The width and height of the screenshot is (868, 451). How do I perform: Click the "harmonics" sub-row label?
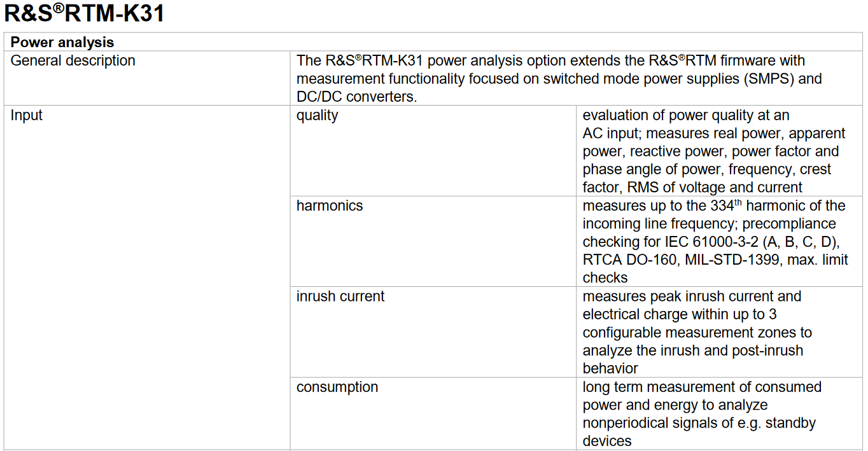click(330, 206)
